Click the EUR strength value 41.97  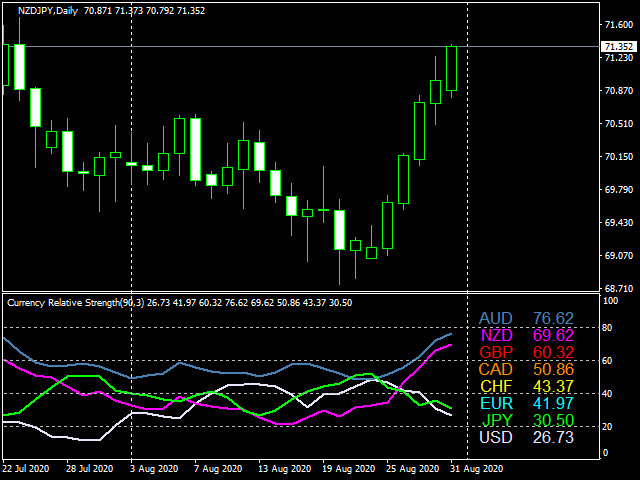pos(553,403)
